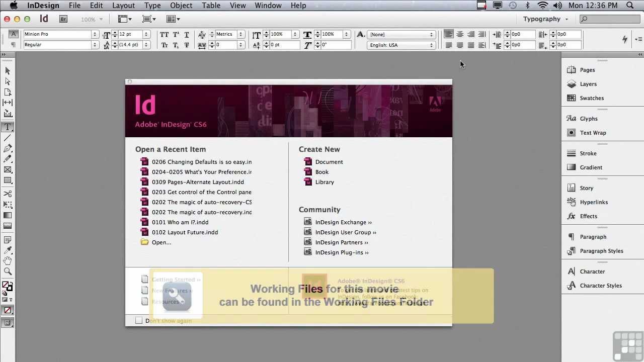Open the Pages panel
The image size is (644, 362).
[x=581, y=70]
